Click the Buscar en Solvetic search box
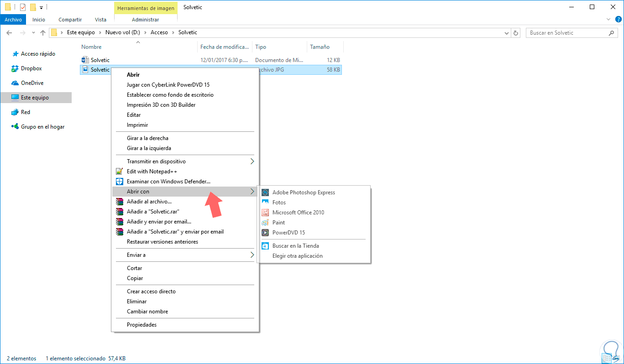 coord(567,33)
